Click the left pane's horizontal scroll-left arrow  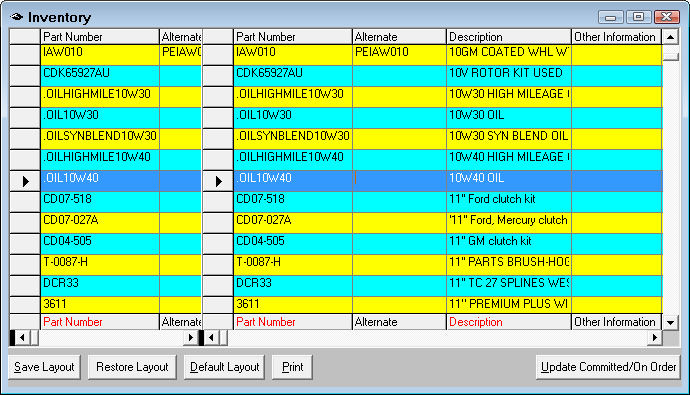22,338
